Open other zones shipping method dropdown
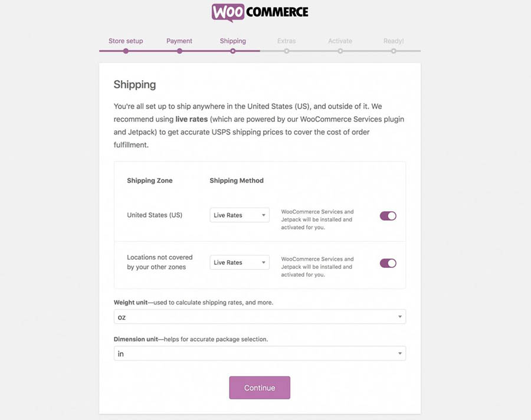 pyautogui.click(x=240, y=262)
